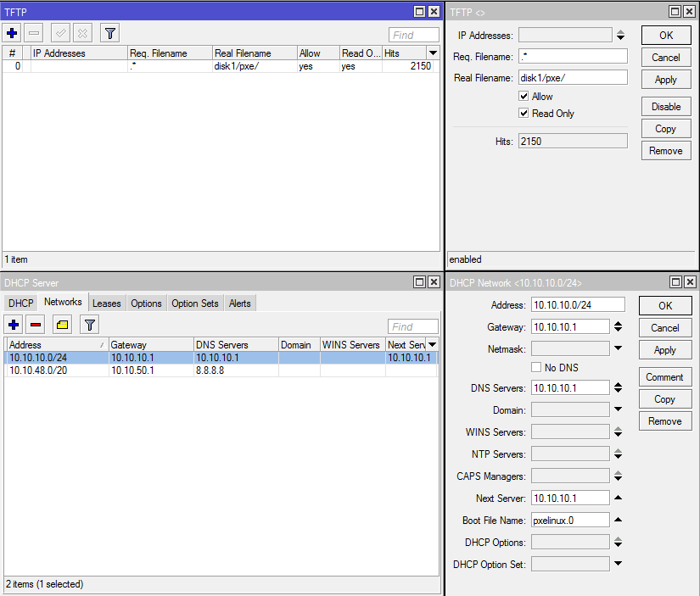
Task: Switch to the DHCP tab
Action: [21, 304]
